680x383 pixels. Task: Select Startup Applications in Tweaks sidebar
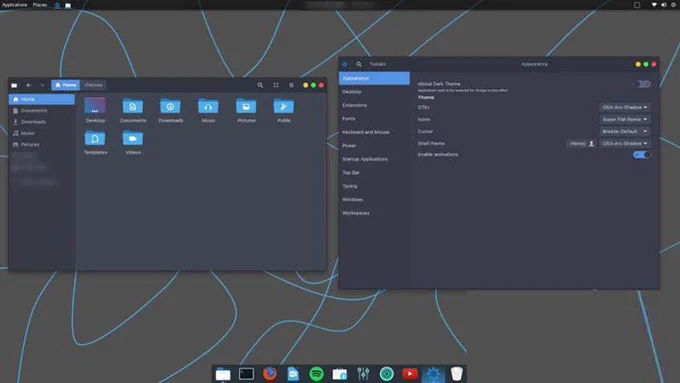374,159
